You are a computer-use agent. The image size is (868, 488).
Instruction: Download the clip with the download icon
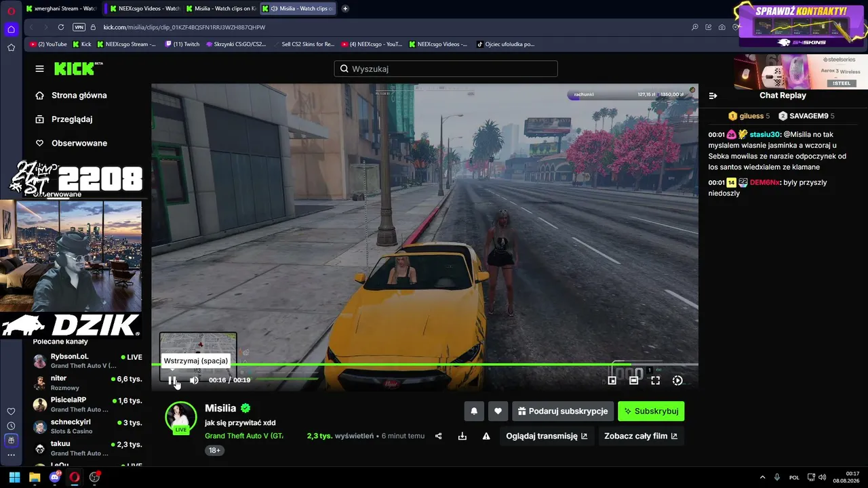coord(462,436)
